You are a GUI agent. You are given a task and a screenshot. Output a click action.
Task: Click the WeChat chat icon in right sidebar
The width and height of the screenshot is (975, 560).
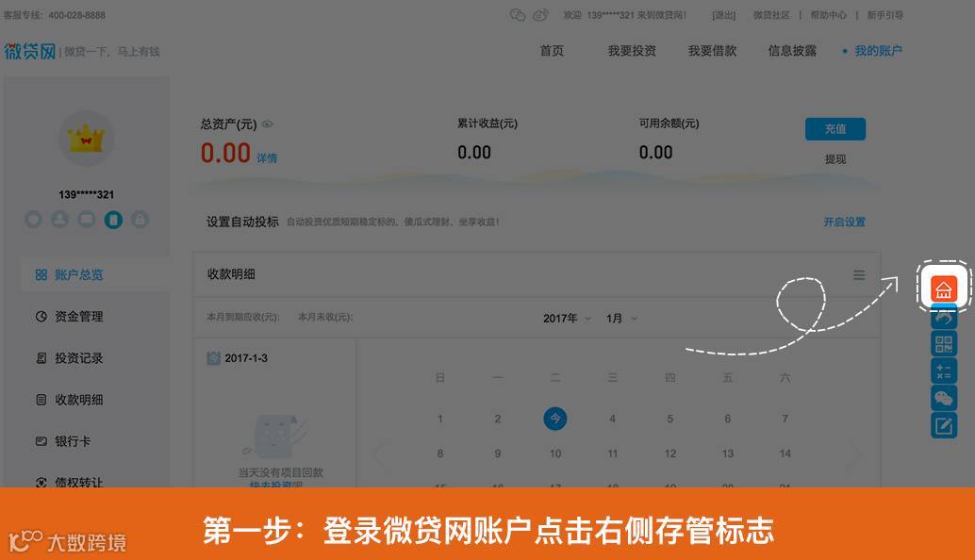(943, 398)
